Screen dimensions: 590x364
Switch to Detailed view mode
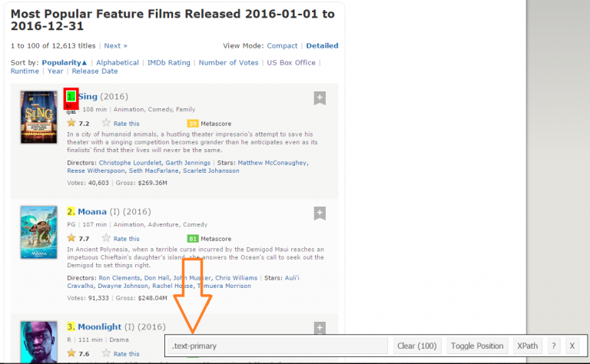322,46
